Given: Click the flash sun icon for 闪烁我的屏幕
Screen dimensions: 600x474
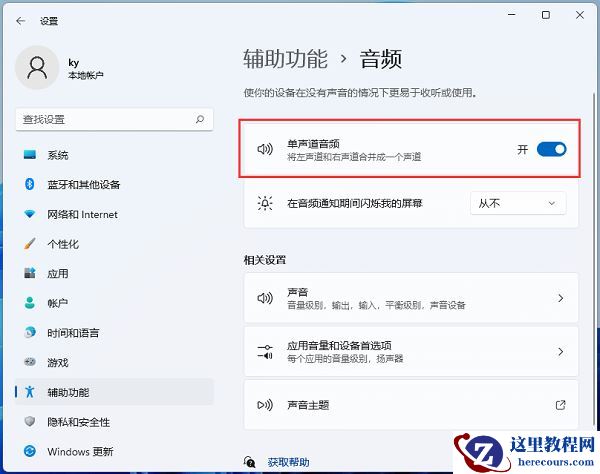Looking at the screenshot, I should pyautogui.click(x=265, y=203).
